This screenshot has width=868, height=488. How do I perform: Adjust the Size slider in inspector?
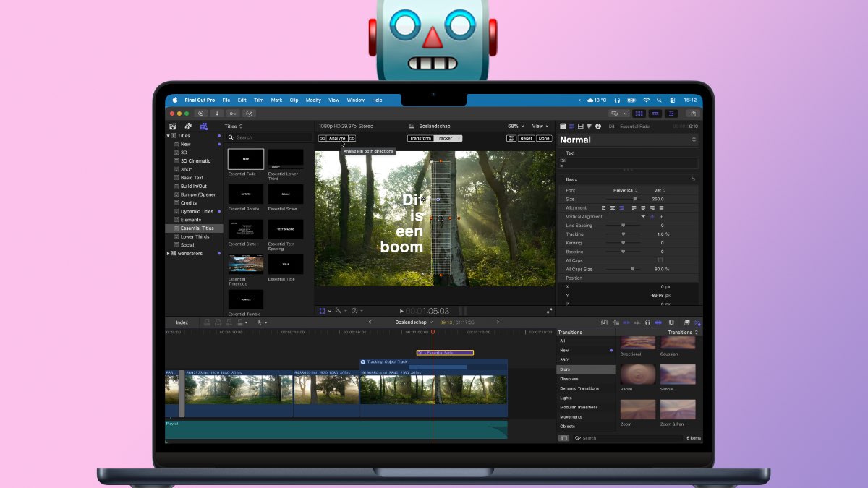click(623, 199)
